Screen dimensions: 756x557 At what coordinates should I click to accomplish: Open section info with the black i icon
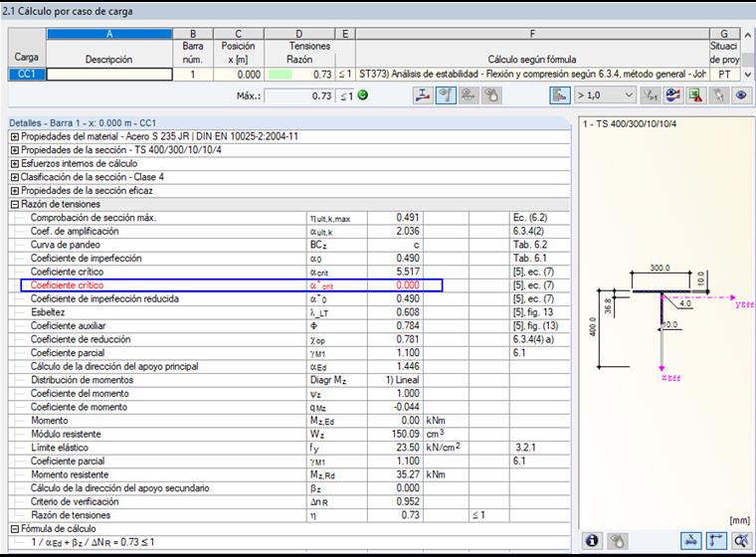coord(592,541)
